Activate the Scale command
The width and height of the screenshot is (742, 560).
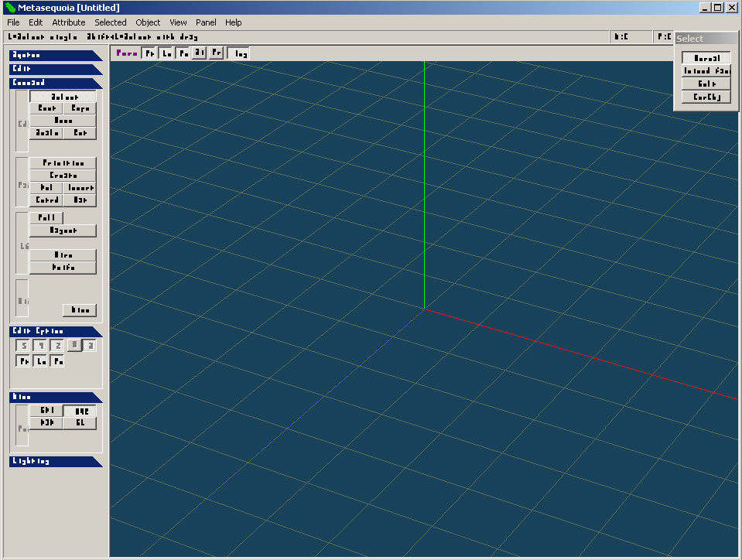click(46, 133)
